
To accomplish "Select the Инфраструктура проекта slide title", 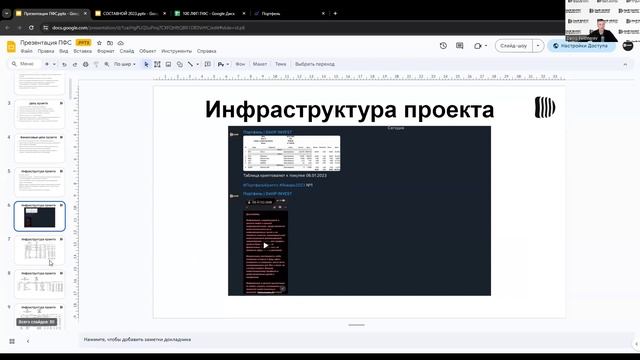I will (349, 109).
